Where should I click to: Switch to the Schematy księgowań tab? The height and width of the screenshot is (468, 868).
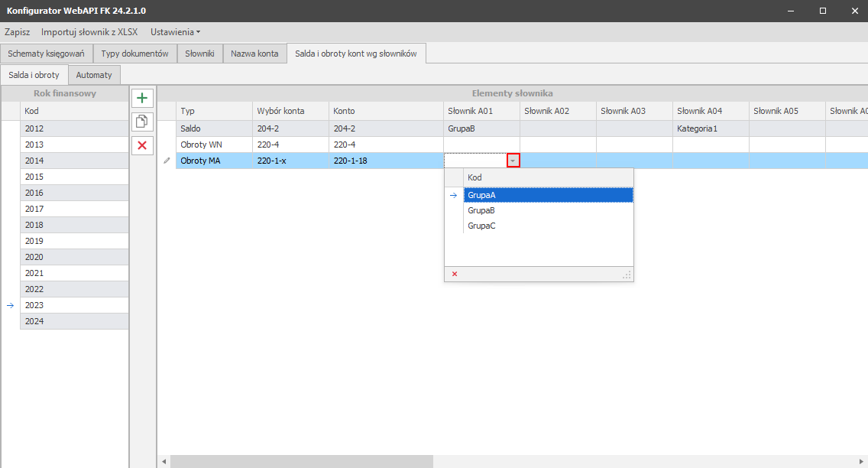(46, 54)
